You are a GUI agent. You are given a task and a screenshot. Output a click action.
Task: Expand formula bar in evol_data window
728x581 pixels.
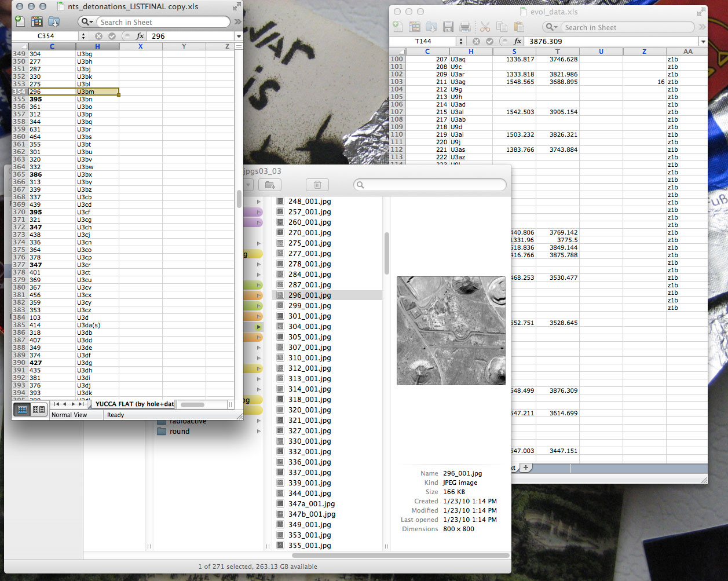703,42
